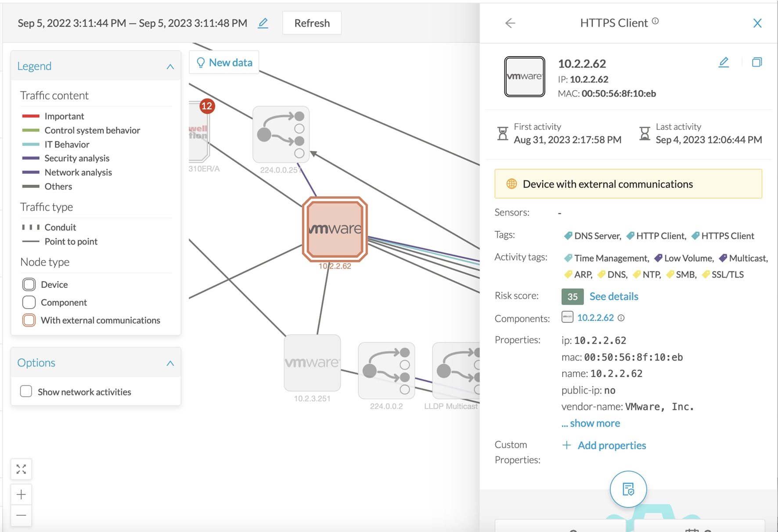This screenshot has width=778, height=532.
Task: Click the copy icon beside device name
Action: (x=756, y=62)
